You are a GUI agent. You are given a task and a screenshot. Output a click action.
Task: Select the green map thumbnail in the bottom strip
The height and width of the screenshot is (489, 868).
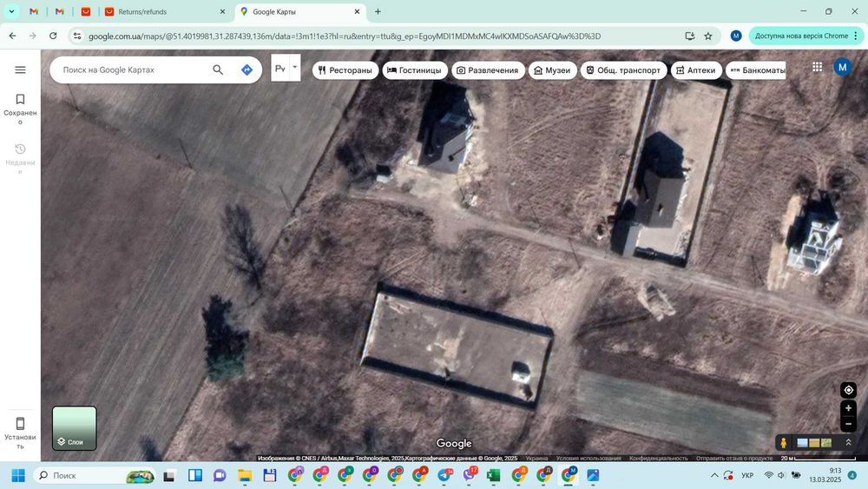coord(826,442)
